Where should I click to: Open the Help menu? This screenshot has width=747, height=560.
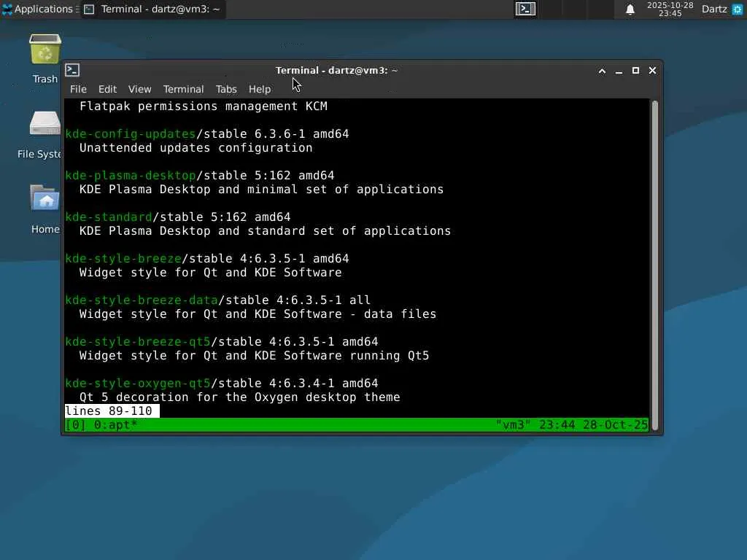coord(260,89)
